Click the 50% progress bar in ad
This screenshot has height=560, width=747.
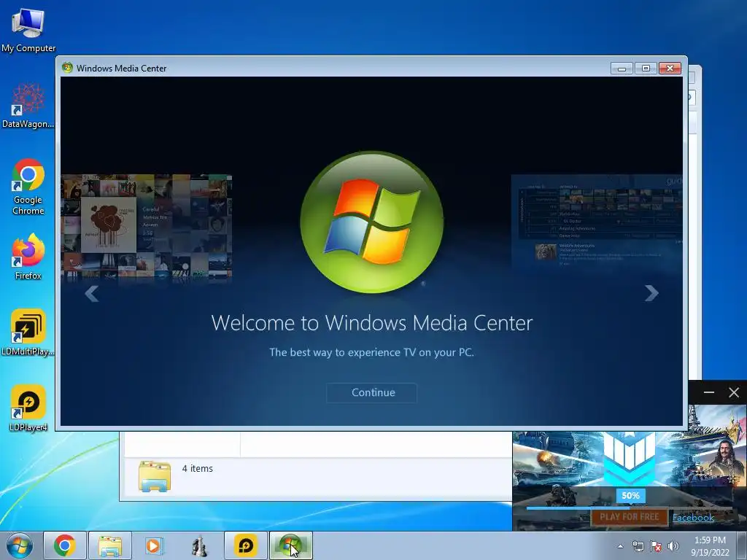click(630, 507)
